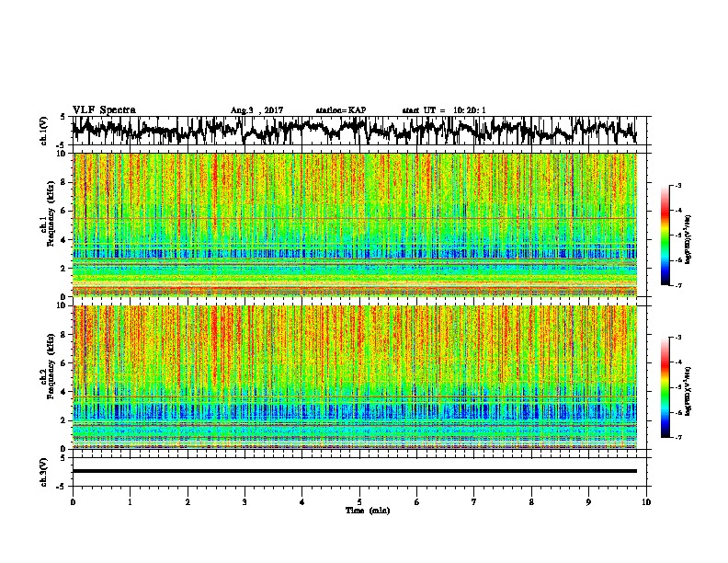728x563 pixels.
Task: Click the ch.1 color bar PSD unit label
Action: tap(688, 239)
